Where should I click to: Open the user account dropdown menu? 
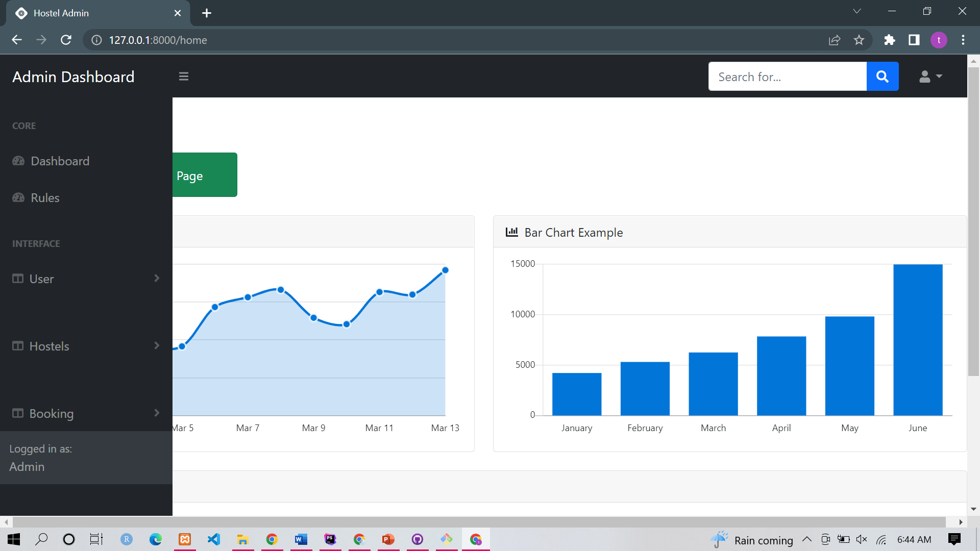(930, 77)
